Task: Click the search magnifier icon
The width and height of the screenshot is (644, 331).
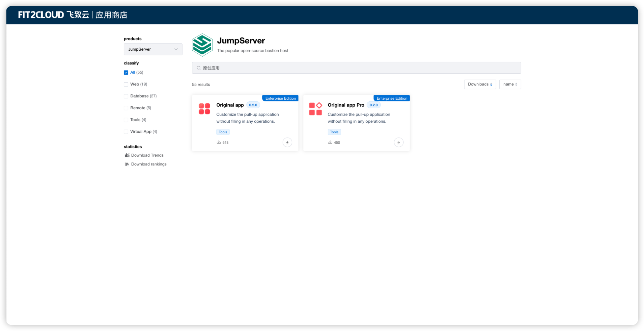Action: pos(199,68)
